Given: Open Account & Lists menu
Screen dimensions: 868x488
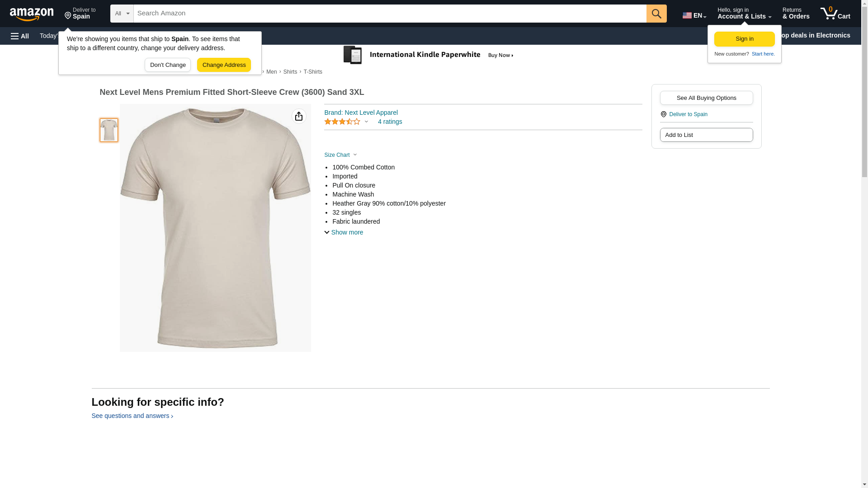Looking at the screenshot, I should tap(744, 14).
